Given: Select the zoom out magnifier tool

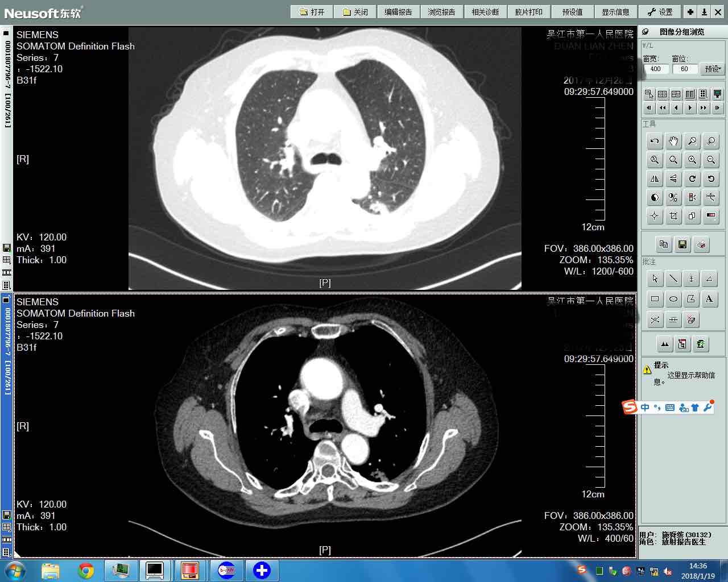Looking at the screenshot, I should 711,160.
